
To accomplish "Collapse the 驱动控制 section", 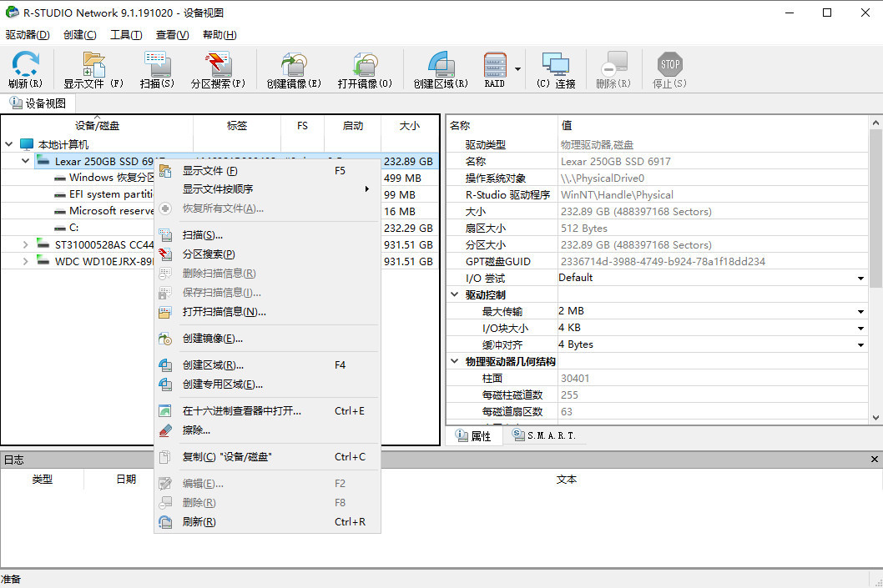I will pyautogui.click(x=454, y=294).
